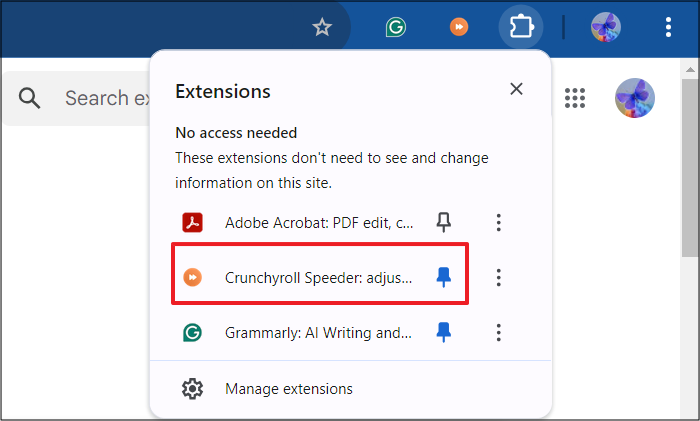This screenshot has width=700, height=421.
Task: Pin Adobe Acrobat to the toolbar
Action: 444,222
